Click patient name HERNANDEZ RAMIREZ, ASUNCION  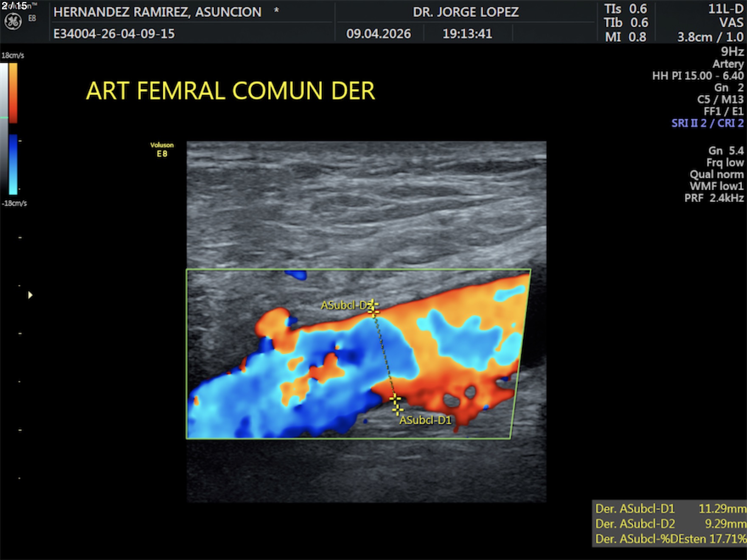click(x=157, y=12)
